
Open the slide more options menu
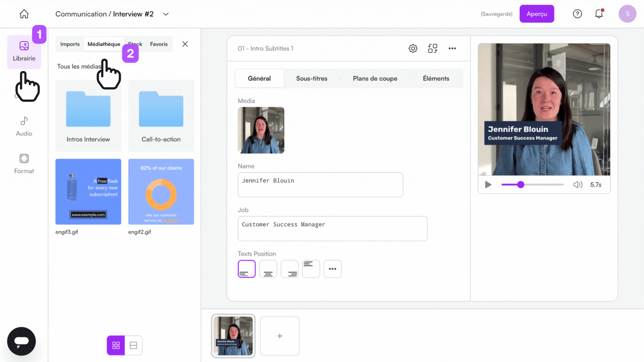pos(452,48)
